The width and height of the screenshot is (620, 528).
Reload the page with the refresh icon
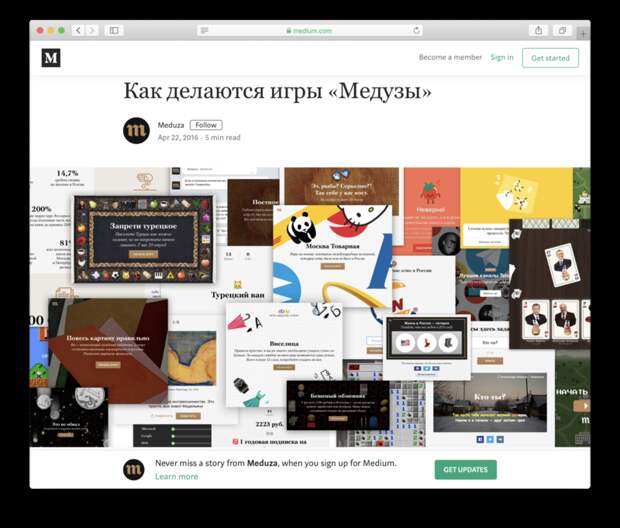416,30
